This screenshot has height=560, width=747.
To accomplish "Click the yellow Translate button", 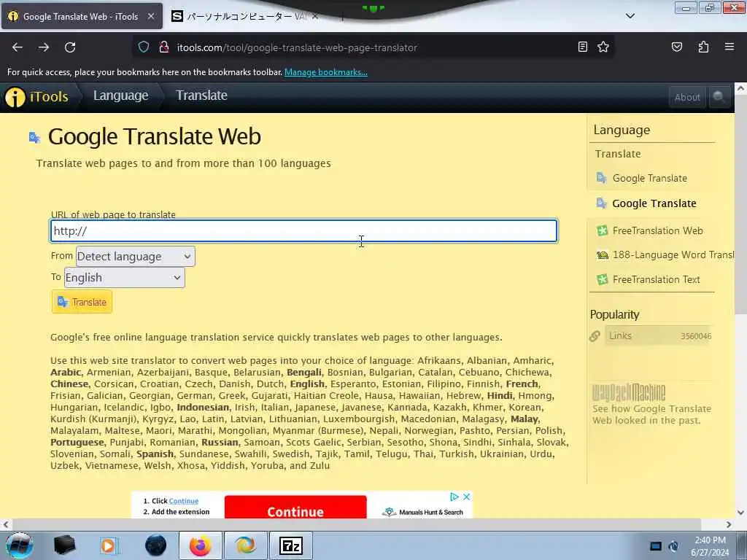I will 82,302.
